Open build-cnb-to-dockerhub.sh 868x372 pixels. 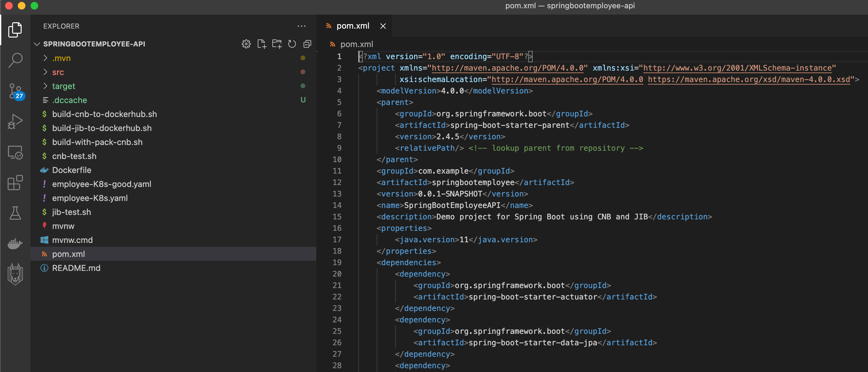pos(173,114)
